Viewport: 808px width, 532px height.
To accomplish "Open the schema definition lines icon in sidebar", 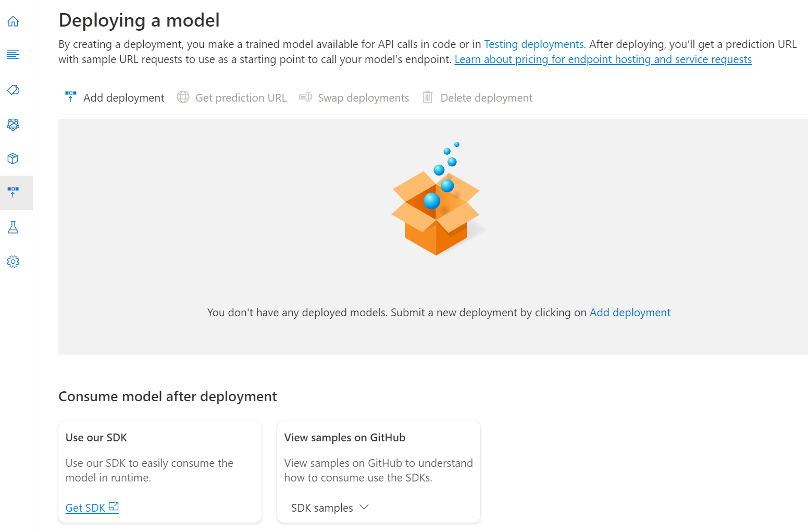I will [x=13, y=54].
